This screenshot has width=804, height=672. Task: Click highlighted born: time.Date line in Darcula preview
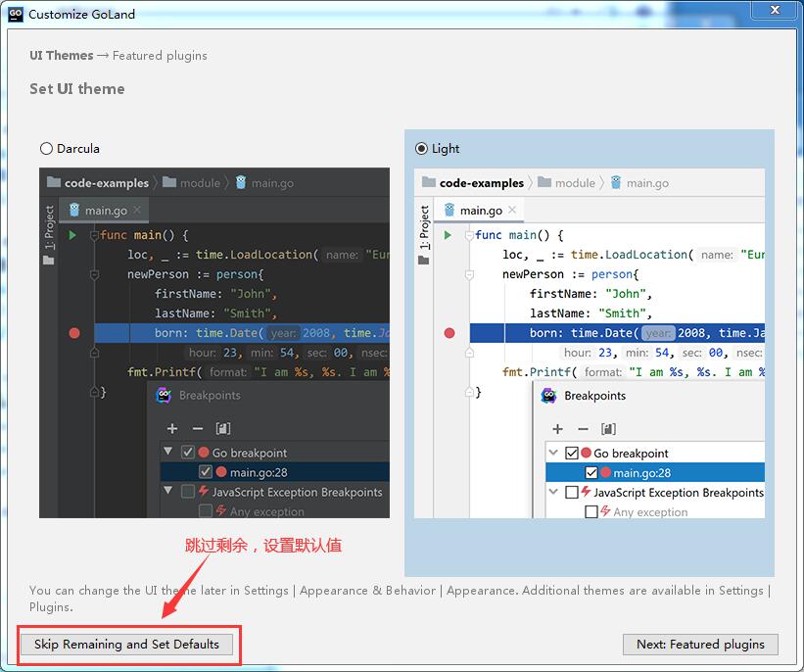click(x=242, y=333)
